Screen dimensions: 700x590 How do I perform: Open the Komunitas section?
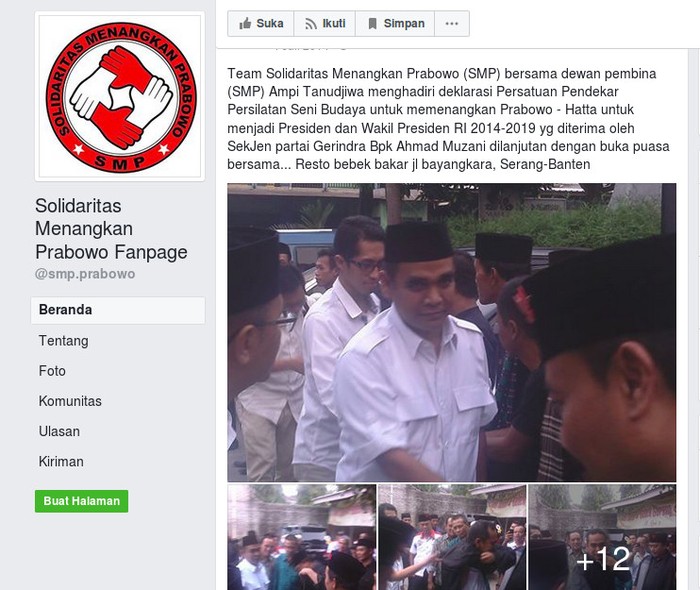(70, 401)
